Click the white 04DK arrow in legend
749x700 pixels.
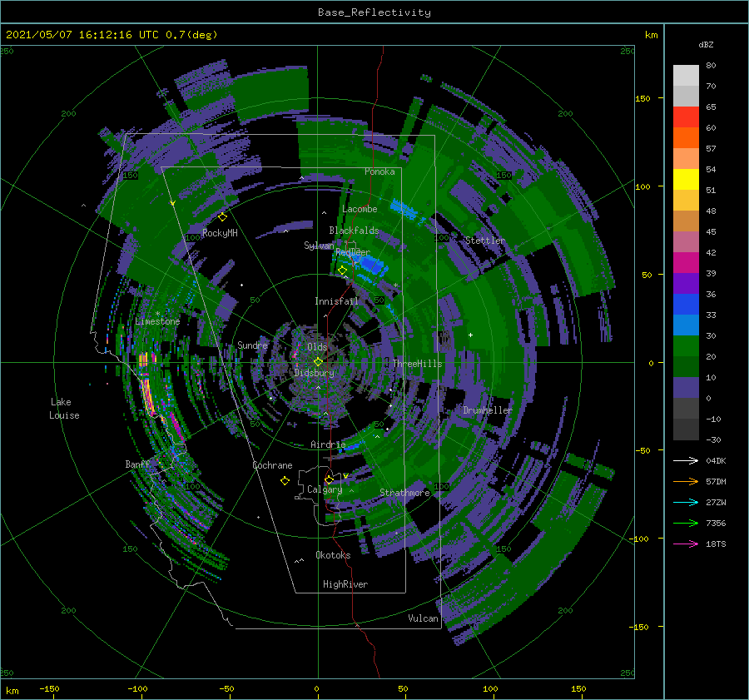coord(686,461)
